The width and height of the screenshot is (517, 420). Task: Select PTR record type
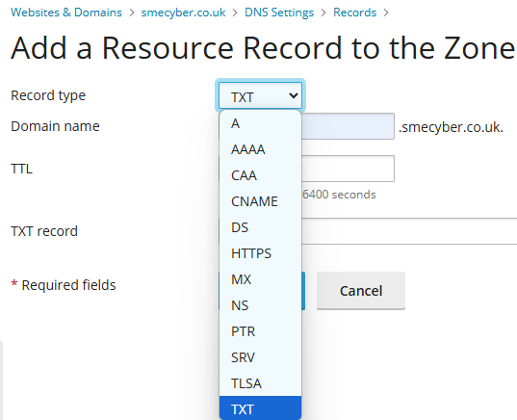(x=260, y=331)
